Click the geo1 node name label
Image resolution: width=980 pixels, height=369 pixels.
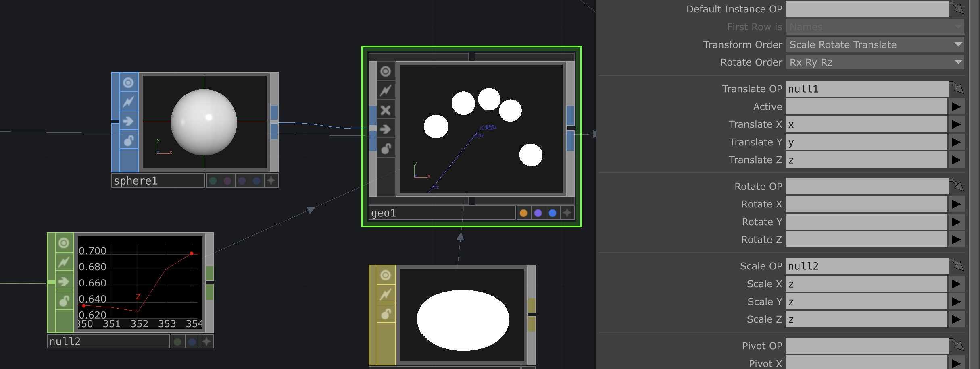442,213
